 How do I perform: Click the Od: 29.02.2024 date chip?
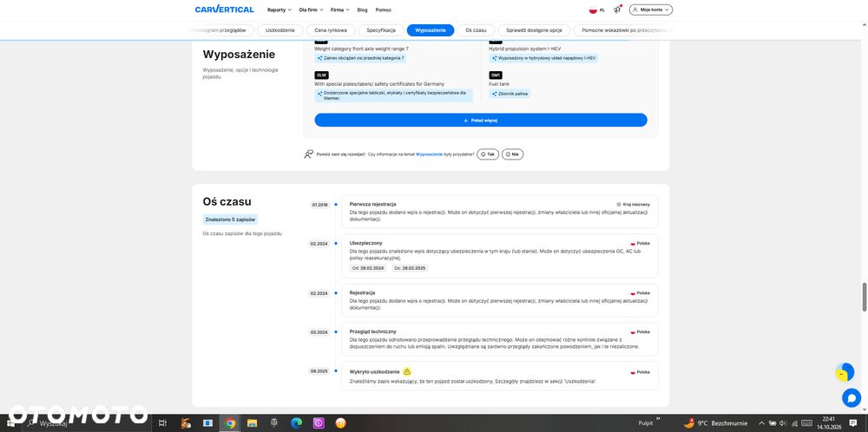368,268
